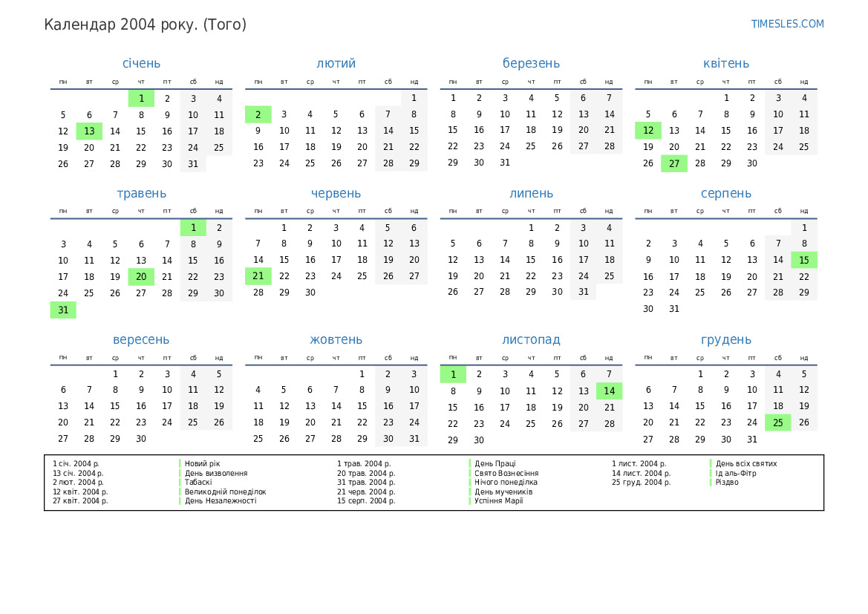
Task: Select the month heading 'лютий'
Action: coord(336,63)
